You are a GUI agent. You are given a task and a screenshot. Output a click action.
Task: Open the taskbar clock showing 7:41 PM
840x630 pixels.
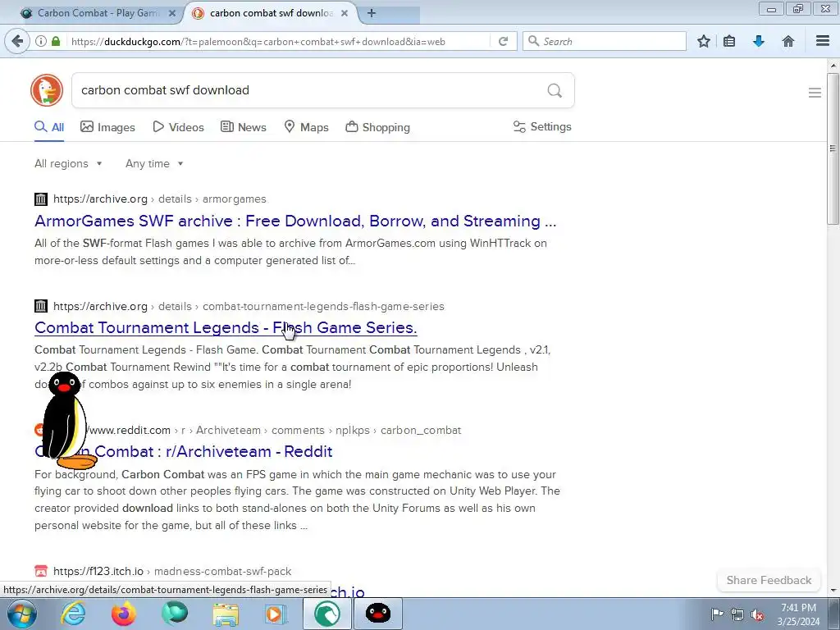[x=798, y=614]
